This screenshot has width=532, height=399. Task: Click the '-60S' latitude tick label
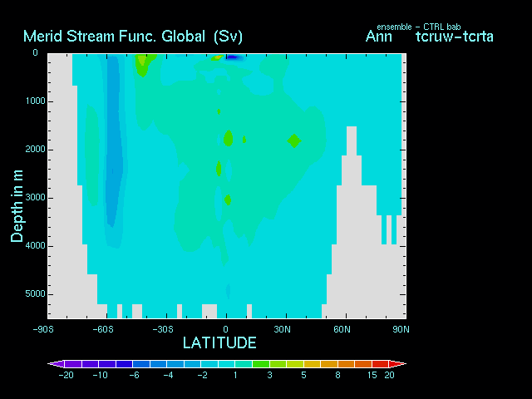click(102, 329)
